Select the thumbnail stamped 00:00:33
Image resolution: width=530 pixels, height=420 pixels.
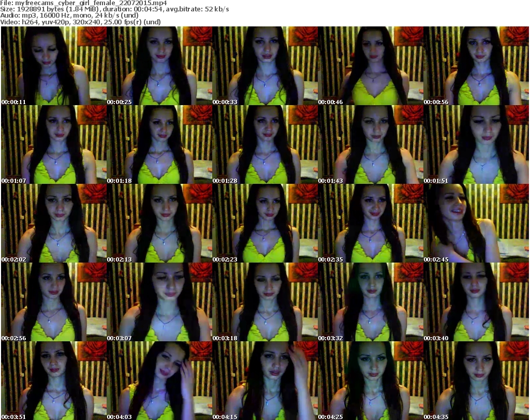(265, 66)
